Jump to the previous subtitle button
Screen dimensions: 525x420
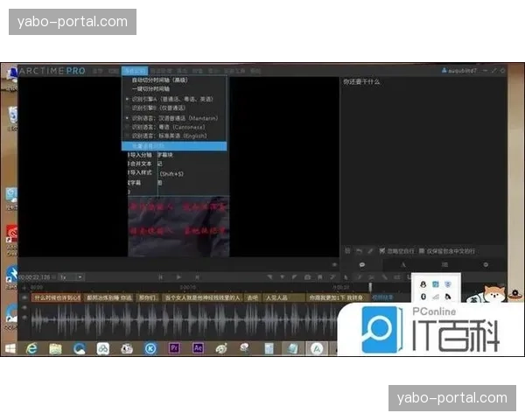pos(160,277)
